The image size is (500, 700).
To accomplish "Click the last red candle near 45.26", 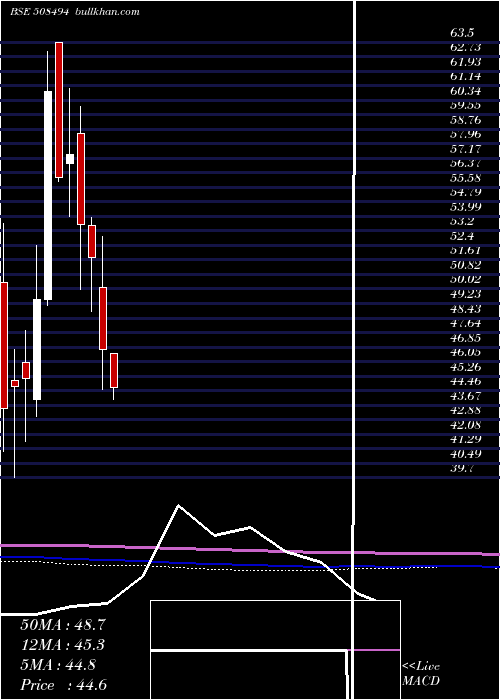I will (x=114, y=371).
